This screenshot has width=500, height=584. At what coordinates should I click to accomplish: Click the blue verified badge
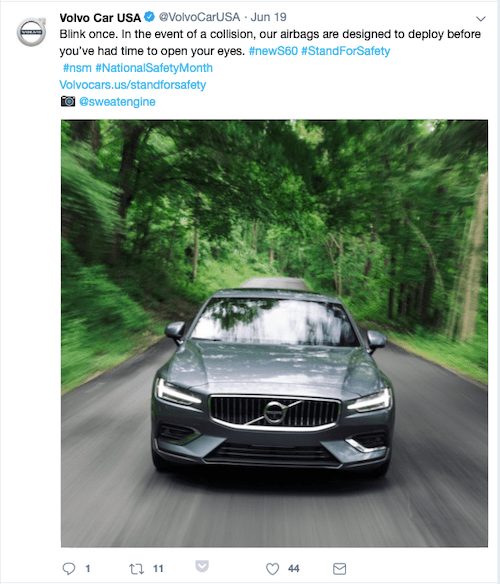point(149,17)
